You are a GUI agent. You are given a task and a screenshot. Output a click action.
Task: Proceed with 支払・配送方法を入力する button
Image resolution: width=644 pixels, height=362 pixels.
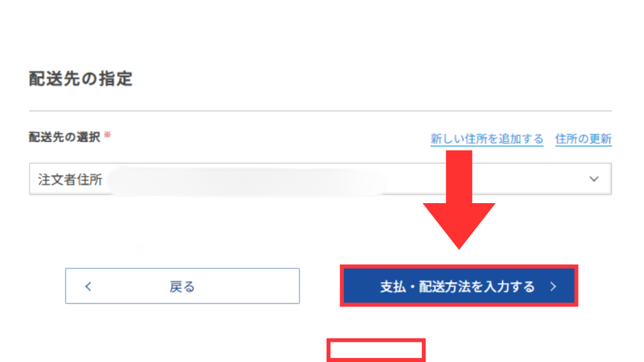click(459, 286)
